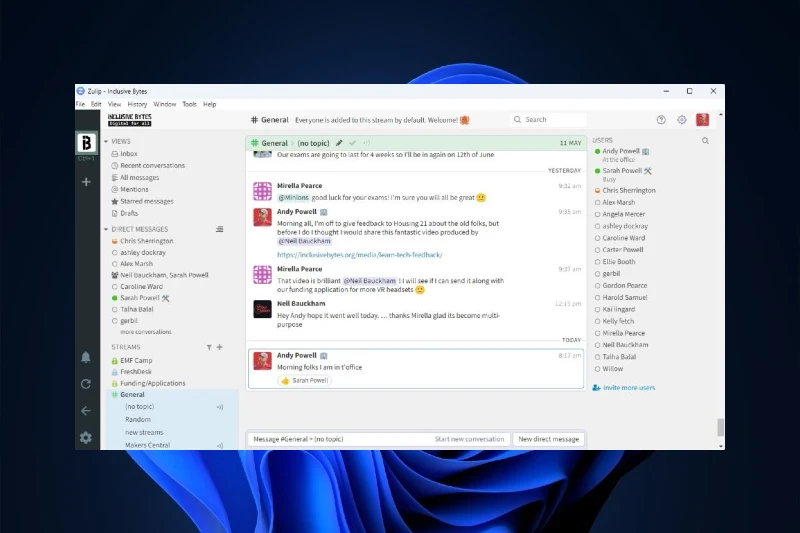Collapse the VIEWS section
800x533 pixels.
click(106, 141)
